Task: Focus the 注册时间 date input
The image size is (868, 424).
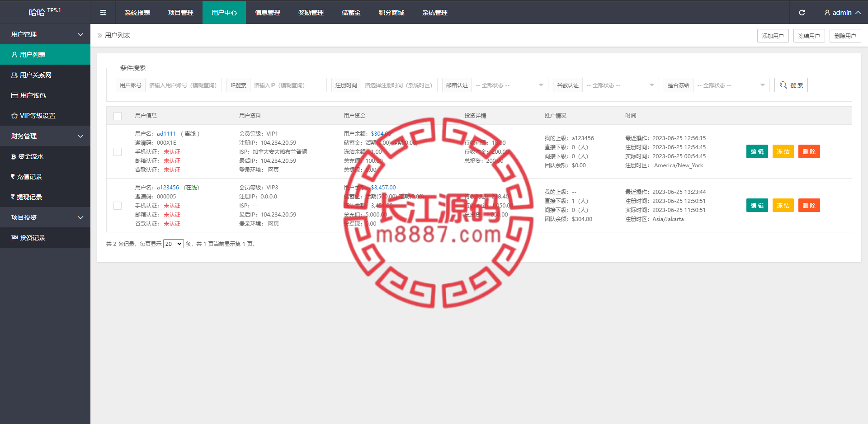Action: (x=399, y=85)
